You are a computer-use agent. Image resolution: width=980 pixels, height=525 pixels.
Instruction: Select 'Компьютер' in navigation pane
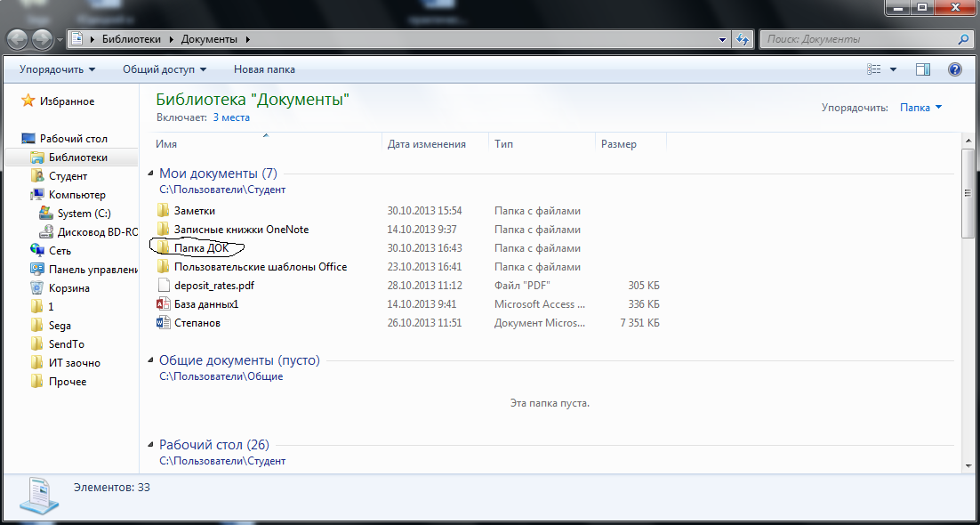(68, 195)
